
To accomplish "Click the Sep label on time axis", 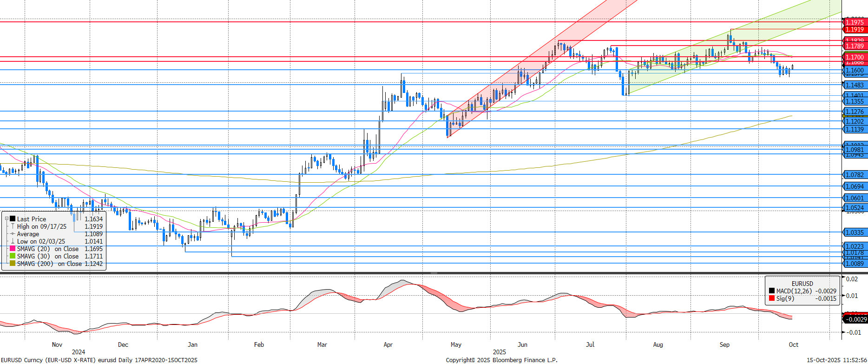I will (724, 344).
